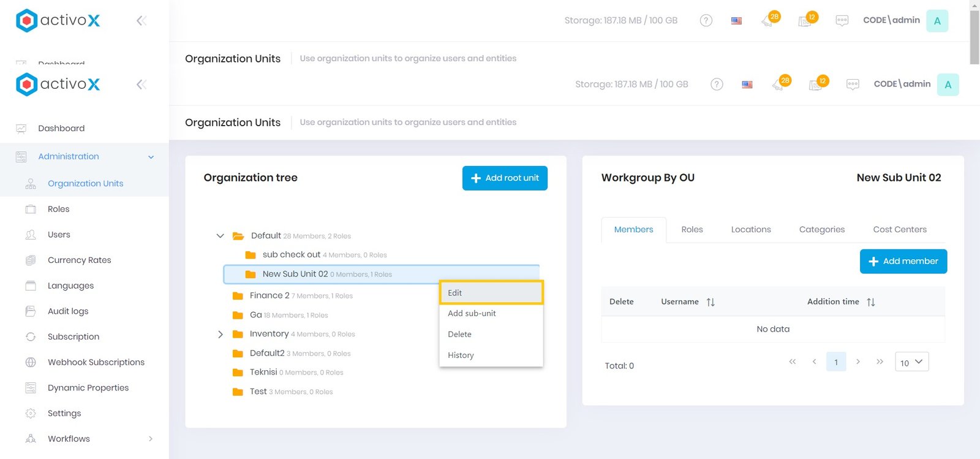Click the Finance 2 folder icon
The image size is (980, 459).
point(238,296)
